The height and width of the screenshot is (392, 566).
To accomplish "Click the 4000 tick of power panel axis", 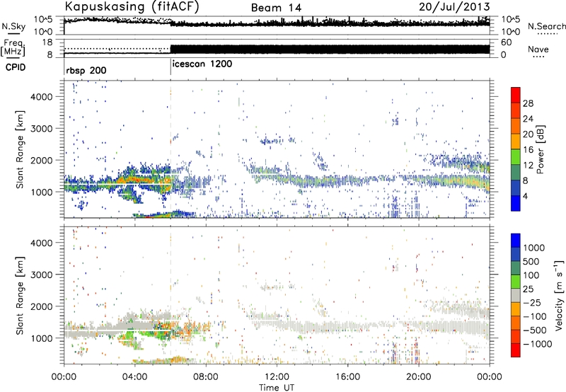I will coord(41,97).
